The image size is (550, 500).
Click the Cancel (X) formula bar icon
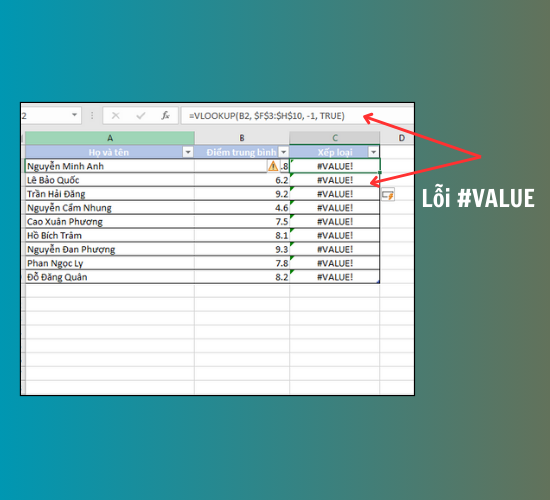(x=115, y=115)
